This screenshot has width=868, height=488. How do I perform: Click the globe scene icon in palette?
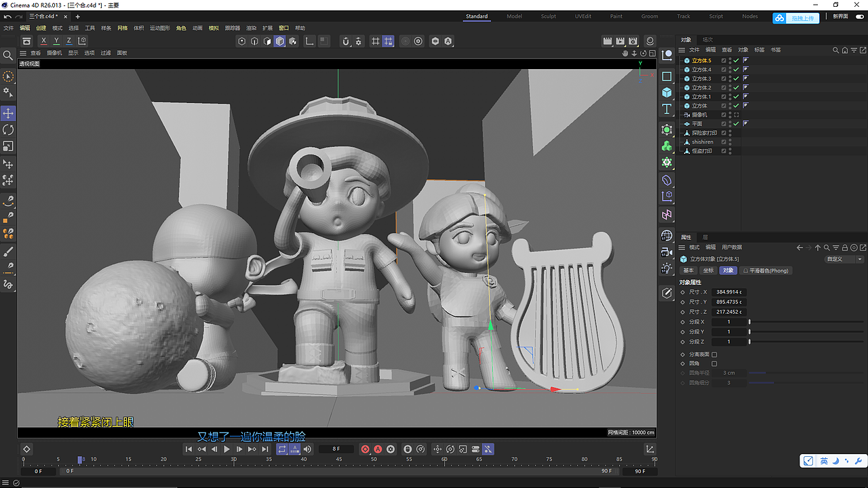[667, 235]
